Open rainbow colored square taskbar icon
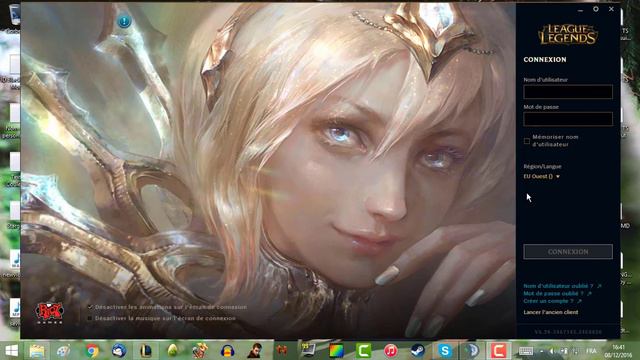 (x=336, y=351)
